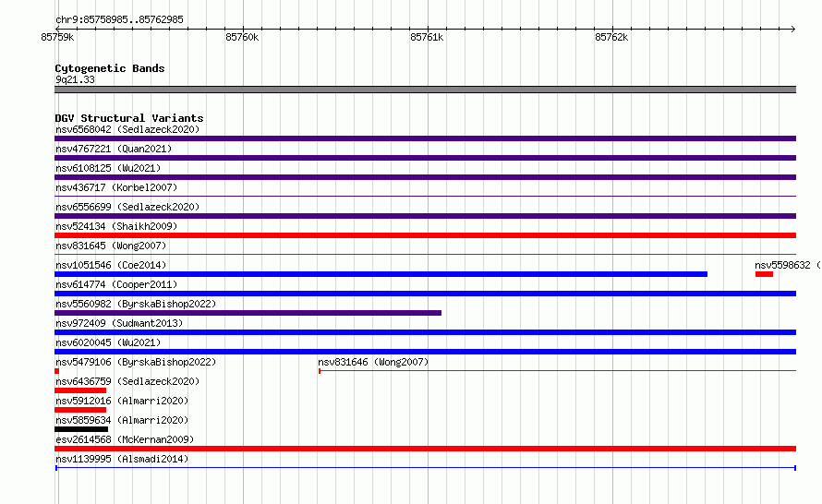Click the nsv5598632 label at right edge
822x504 pixels.
(788, 265)
